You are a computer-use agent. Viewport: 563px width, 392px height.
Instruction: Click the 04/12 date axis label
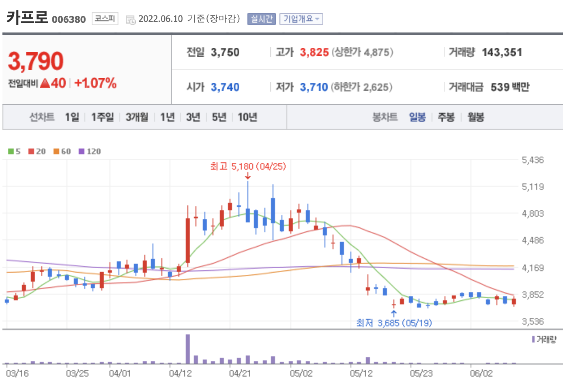coord(181,373)
